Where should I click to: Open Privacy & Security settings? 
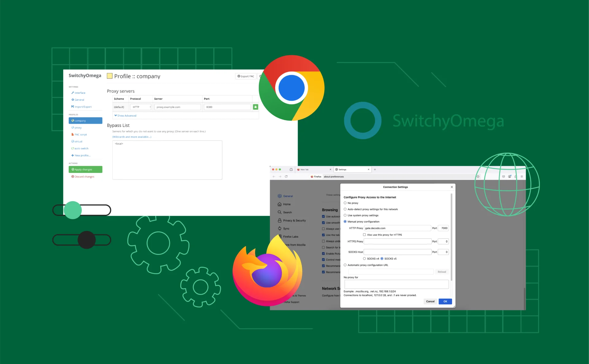[x=292, y=221]
